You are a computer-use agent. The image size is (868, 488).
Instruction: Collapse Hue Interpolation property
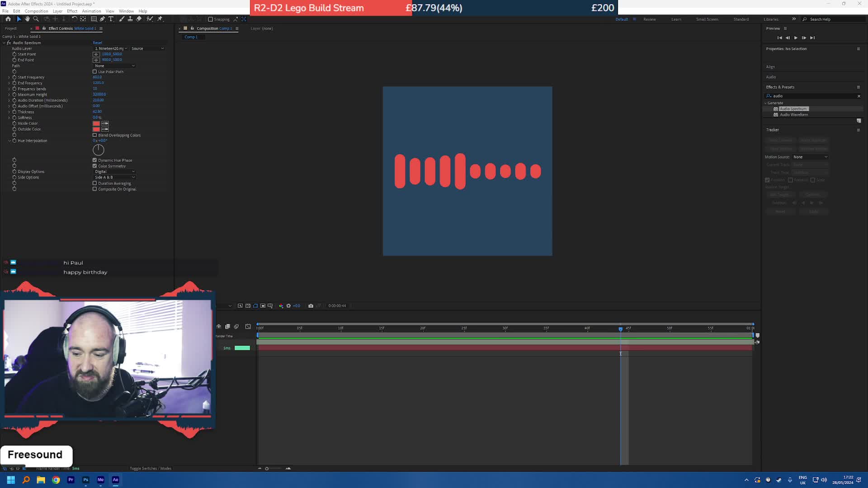9,141
